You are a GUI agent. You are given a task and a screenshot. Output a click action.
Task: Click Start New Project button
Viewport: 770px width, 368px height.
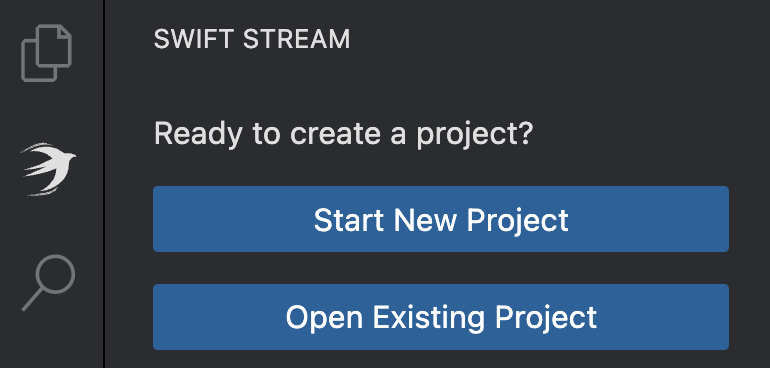point(440,219)
